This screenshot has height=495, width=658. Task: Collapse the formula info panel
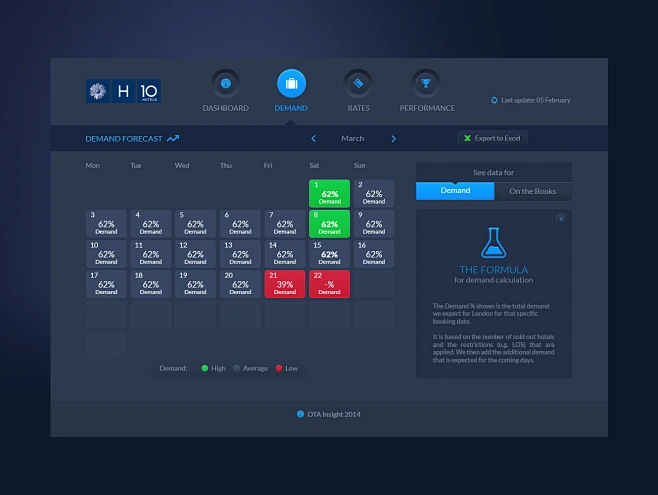pos(561,218)
